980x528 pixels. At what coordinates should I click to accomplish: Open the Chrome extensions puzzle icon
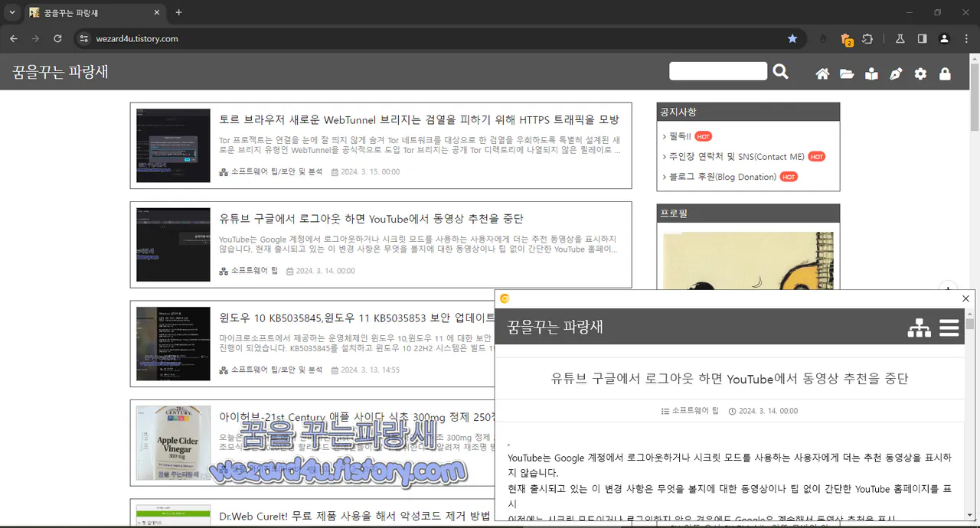pos(867,38)
